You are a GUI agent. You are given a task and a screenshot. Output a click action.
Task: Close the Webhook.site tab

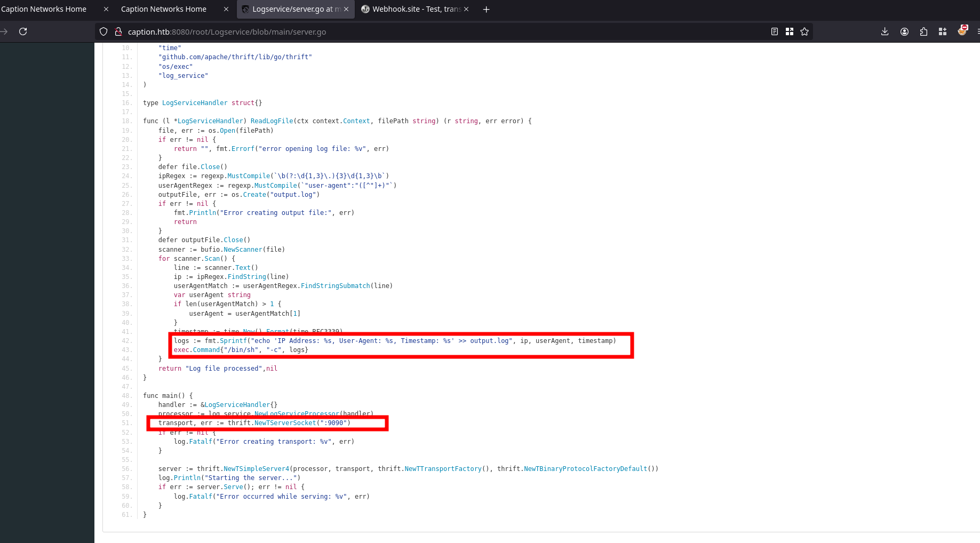[466, 9]
